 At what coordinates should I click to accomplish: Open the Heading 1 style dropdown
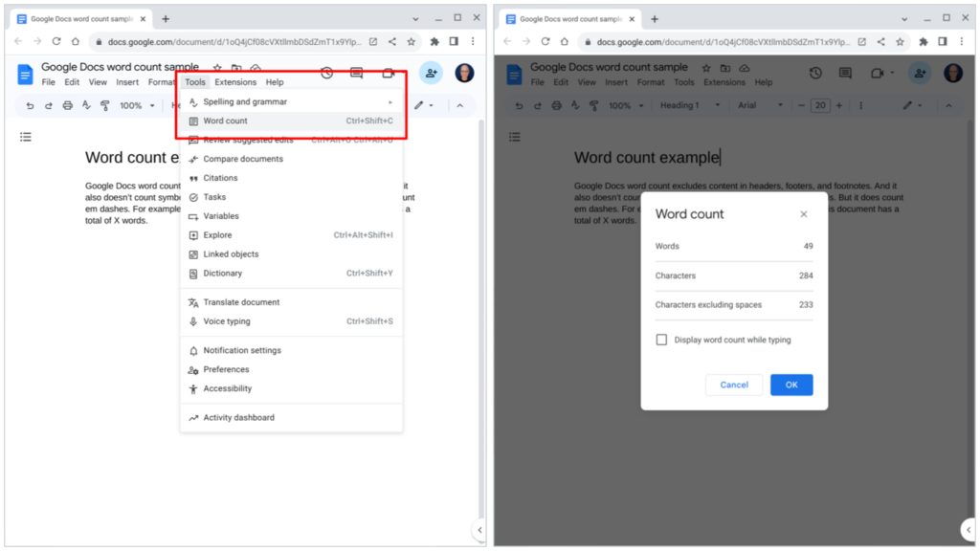point(689,105)
